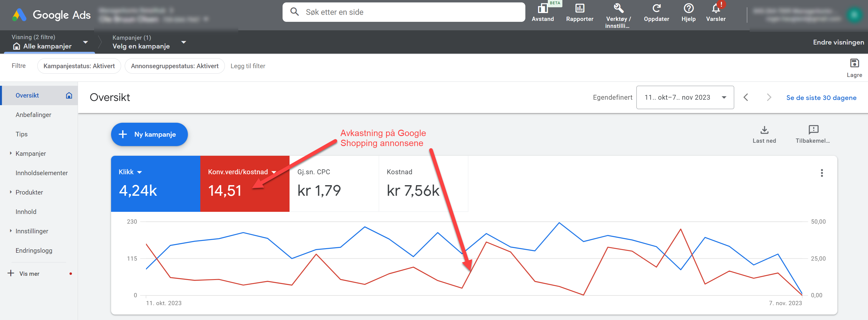Click the Ny kampanje button
This screenshot has height=320, width=868.
(x=149, y=134)
